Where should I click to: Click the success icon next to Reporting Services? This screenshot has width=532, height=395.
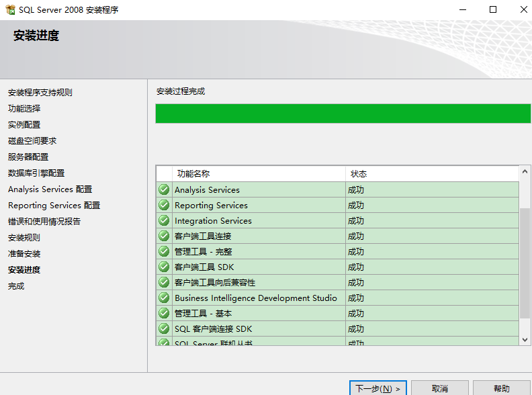tap(164, 205)
